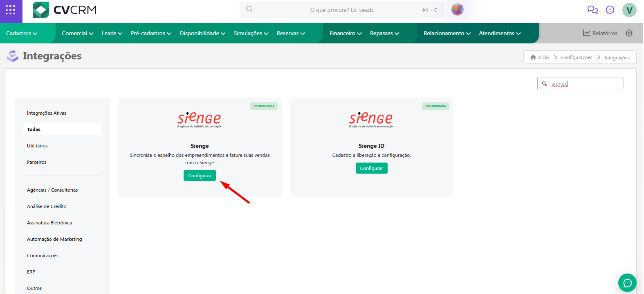Expand the Atendimentos menu
This screenshot has width=644, height=294.
[x=500, y=33]
